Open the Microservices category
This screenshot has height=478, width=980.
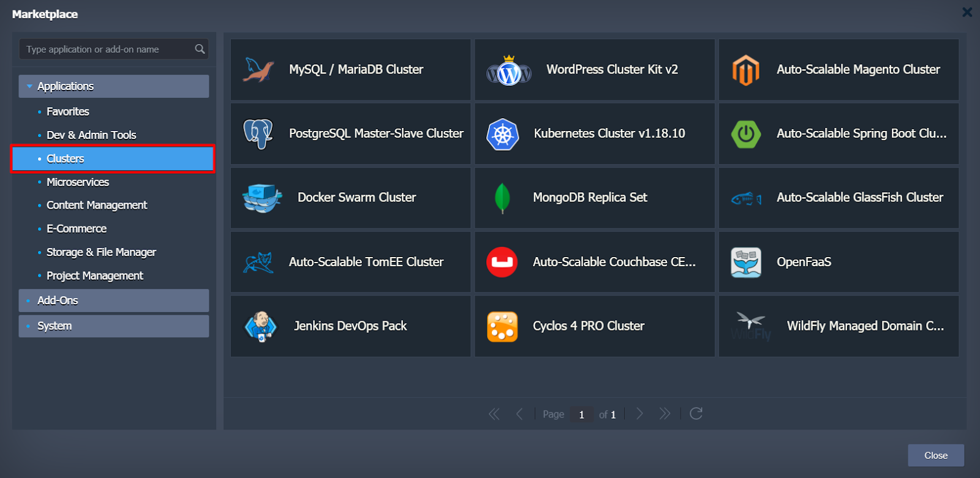[78, 182]
